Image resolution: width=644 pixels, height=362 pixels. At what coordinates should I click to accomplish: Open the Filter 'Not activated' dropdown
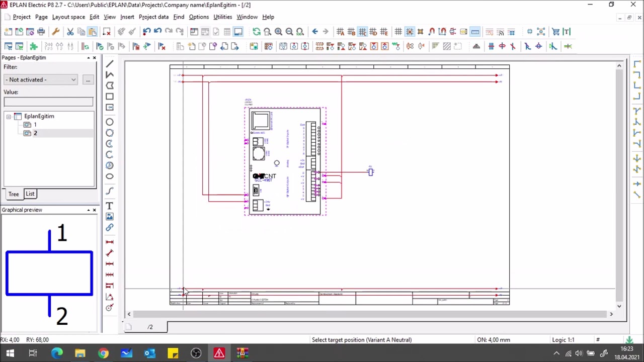tap(41, 79)
